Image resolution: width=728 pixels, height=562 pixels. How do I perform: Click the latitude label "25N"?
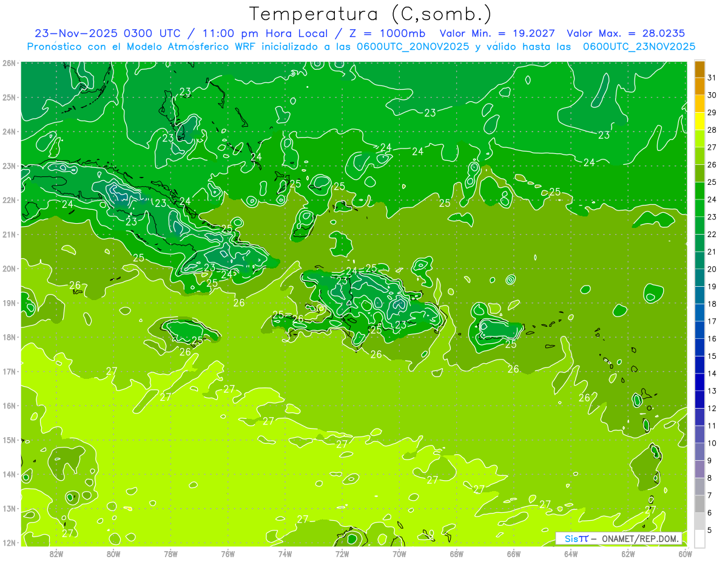pyautogui.click(x=10, y=97)
